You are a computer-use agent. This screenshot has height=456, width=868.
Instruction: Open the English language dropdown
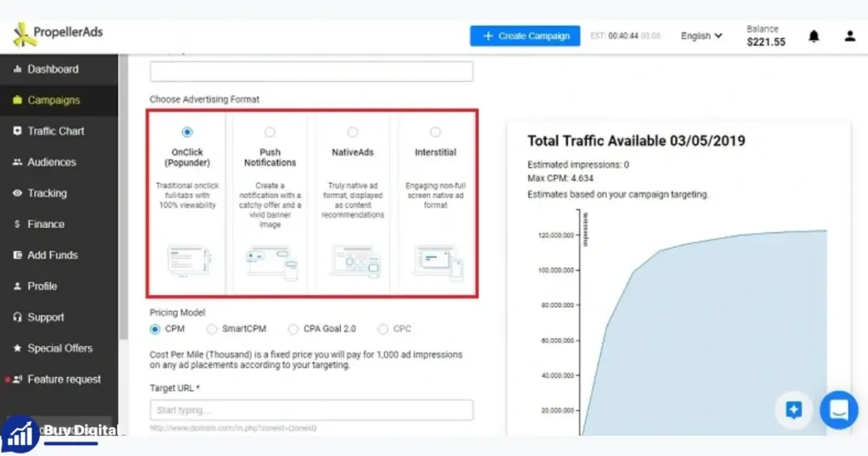tap(701, 36)
